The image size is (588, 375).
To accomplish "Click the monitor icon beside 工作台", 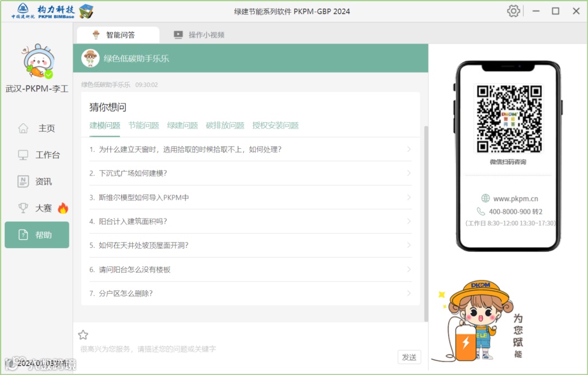I will [23, 155].
